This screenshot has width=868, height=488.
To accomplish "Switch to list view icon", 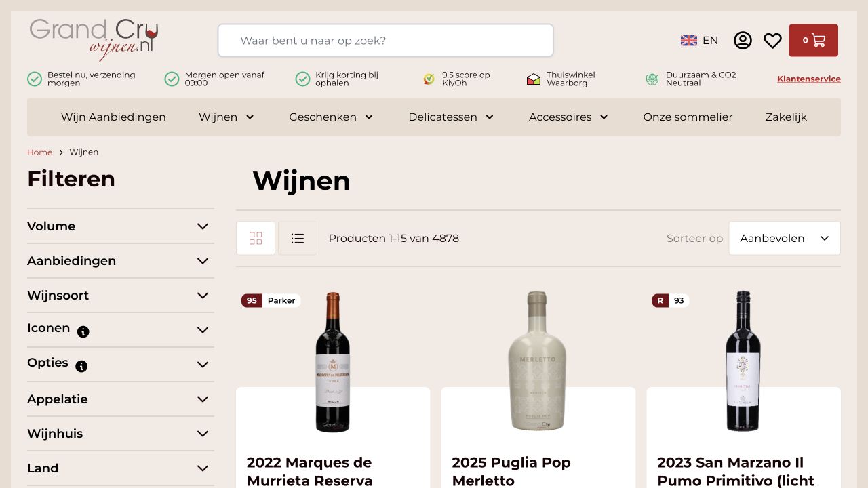I will pos(298,239).
